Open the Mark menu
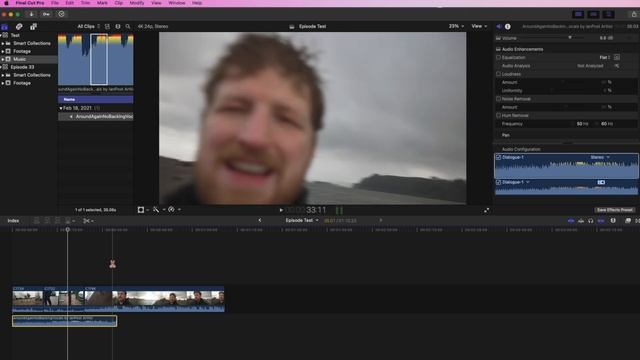The image size is (640, 360). [102, 3]
